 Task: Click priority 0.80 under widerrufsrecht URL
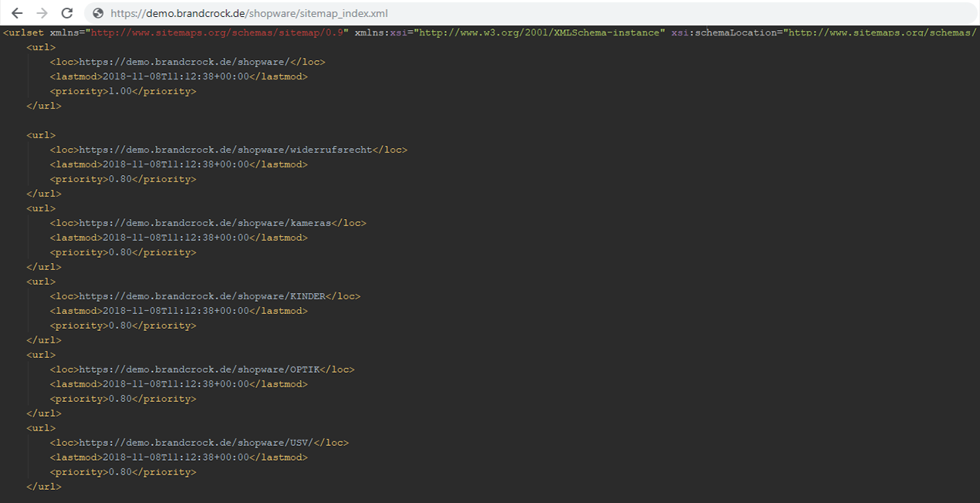[121, 179]
